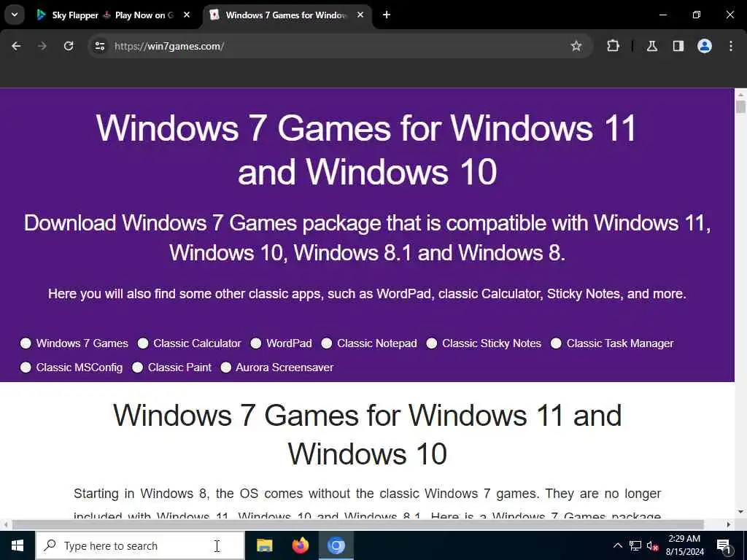Image resolution: width=747 pixels, height=560 pixels.
Task: Open the Classic Notepad link
Action: tap(377, 343)
